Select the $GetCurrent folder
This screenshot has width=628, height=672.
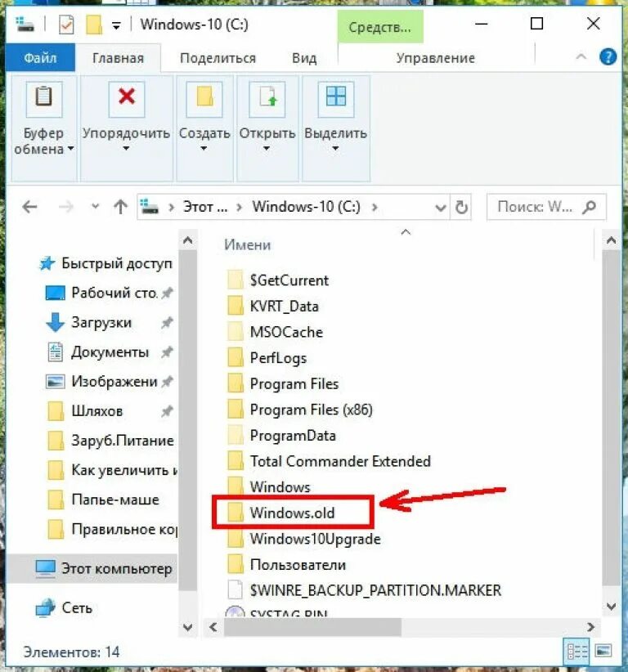tap(278, 280)
